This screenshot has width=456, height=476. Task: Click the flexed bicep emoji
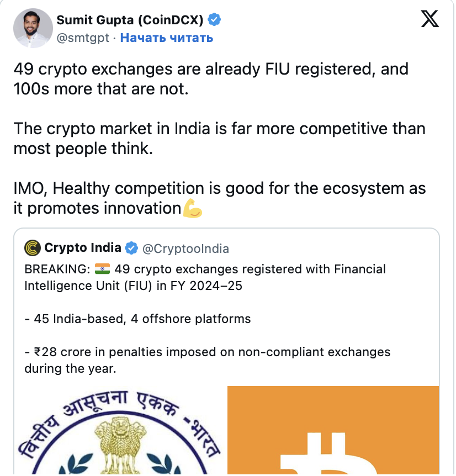(x=193, y=209)
